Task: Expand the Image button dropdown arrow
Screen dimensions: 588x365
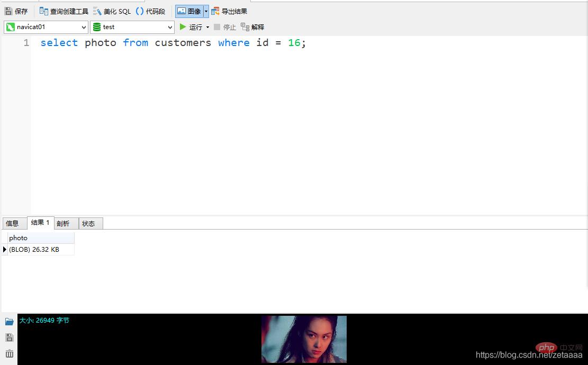Action: click(x=206, y=11)
